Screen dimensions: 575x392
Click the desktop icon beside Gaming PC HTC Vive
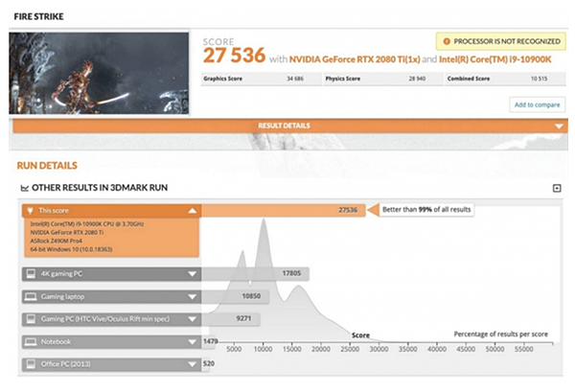(31, 319)
